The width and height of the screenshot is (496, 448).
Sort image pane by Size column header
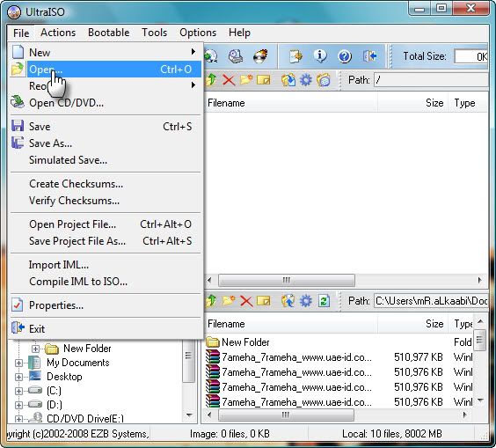coord(412,103)
